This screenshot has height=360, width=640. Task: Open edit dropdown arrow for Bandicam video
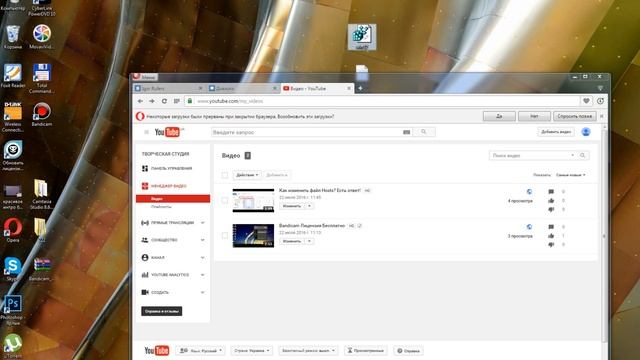(x=309, y=241)
